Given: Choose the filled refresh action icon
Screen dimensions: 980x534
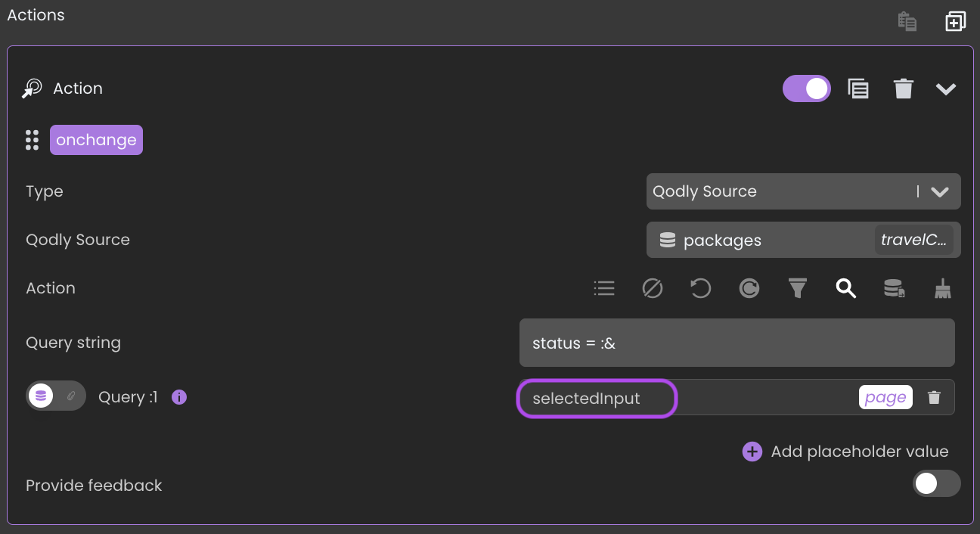Looking at the screenshot, I should point(749,288).
